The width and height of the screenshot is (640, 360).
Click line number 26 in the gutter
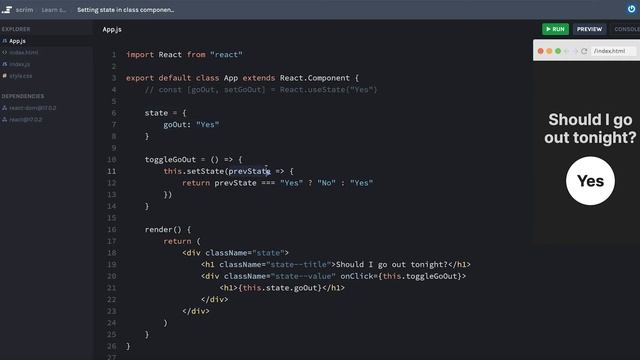tap(111, 346)
